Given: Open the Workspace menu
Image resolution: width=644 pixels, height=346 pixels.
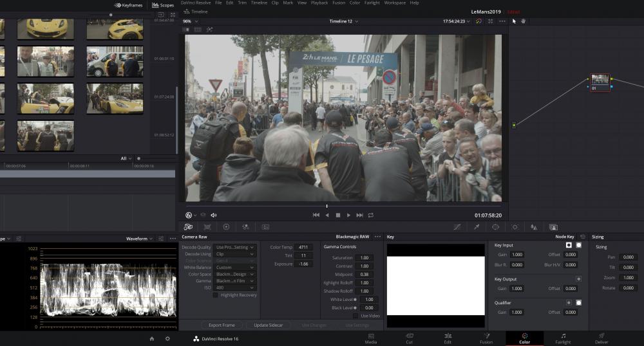Looking at the screenshot, I should pyautogui.click(x=395, y=3).
